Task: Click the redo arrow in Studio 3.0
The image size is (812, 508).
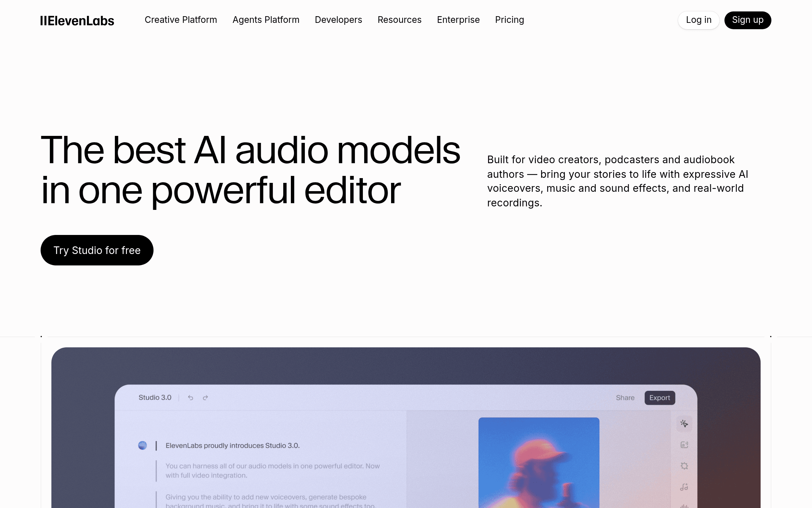Action: click(205, 398)
